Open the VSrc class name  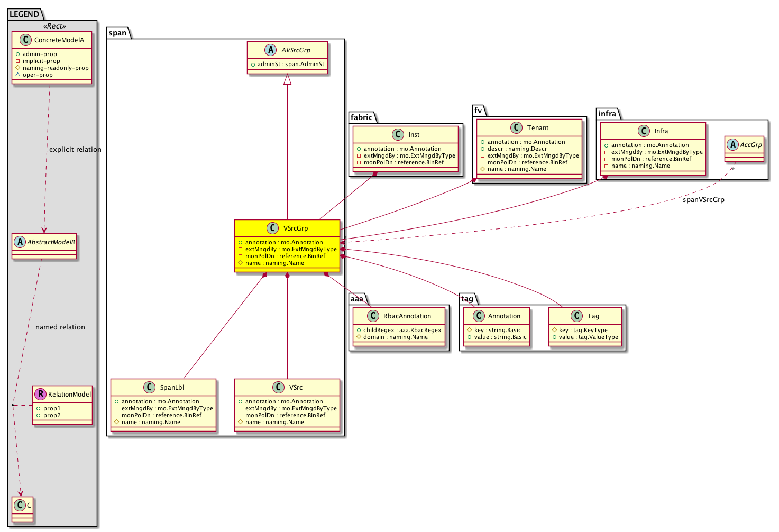click(296, 388)
